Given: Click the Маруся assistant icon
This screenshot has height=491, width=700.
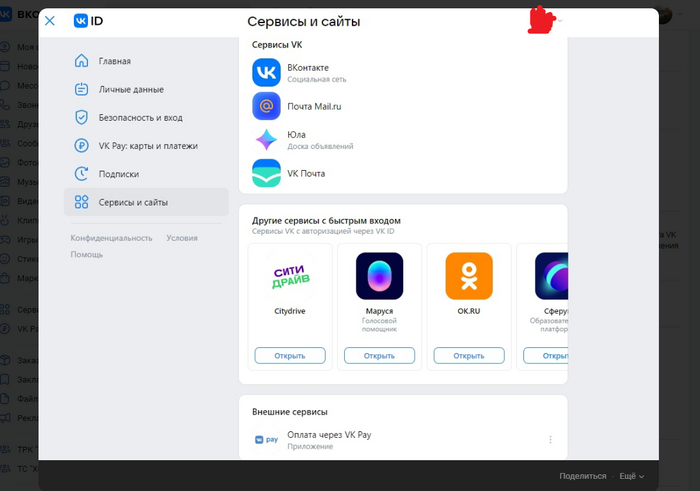Looking at the screenshot, I should click(379, 276).
